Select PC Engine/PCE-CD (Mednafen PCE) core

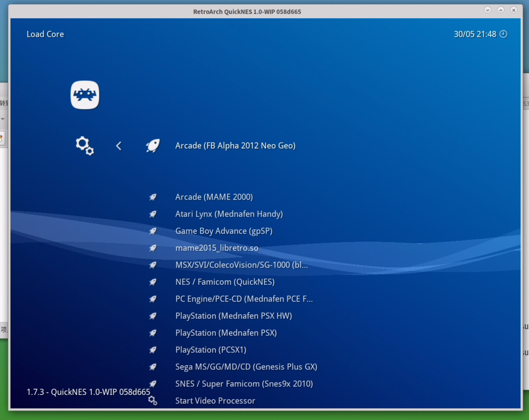pyautogui.click(x=244, y=299)
